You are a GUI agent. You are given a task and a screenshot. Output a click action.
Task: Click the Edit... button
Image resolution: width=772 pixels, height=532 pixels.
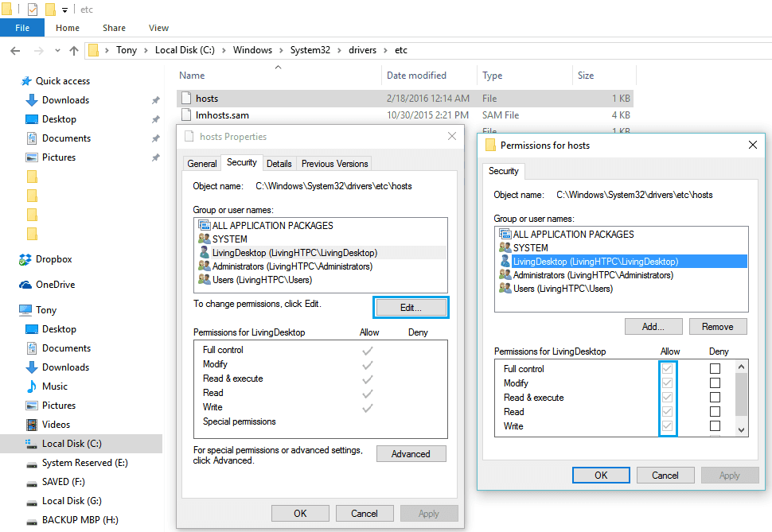411,307
